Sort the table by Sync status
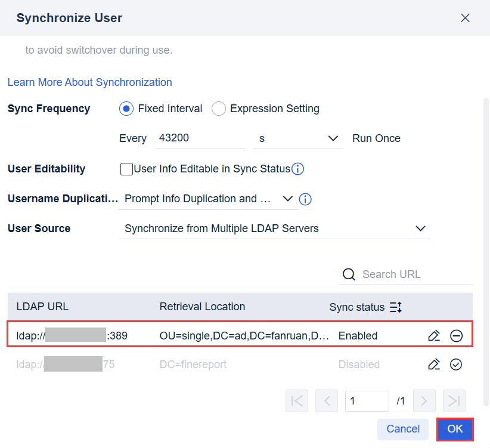The image size is (490, 448). pyautogui.click(x=395, y=307)
